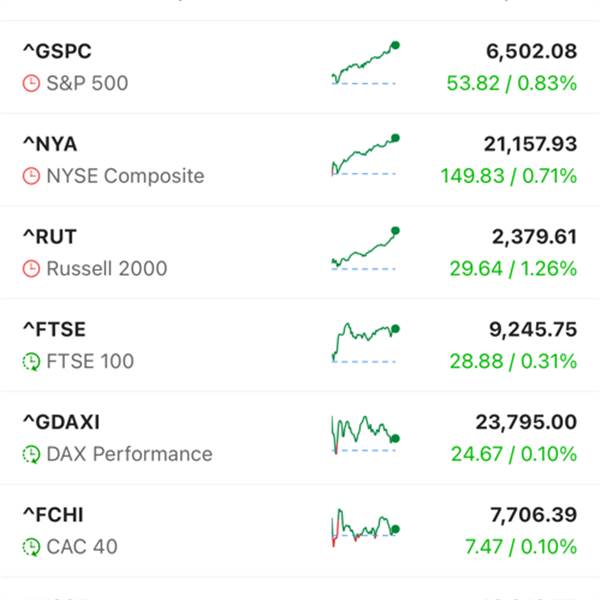The image size is (600, 600).
Task: Open the ^FCHI sparkline chart
Action: (365, 528)
